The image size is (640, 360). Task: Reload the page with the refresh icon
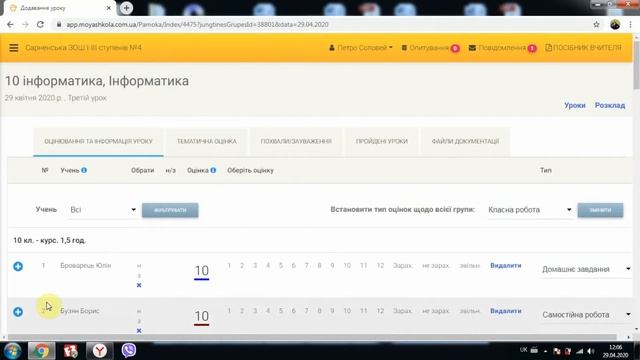pos(40,24)
